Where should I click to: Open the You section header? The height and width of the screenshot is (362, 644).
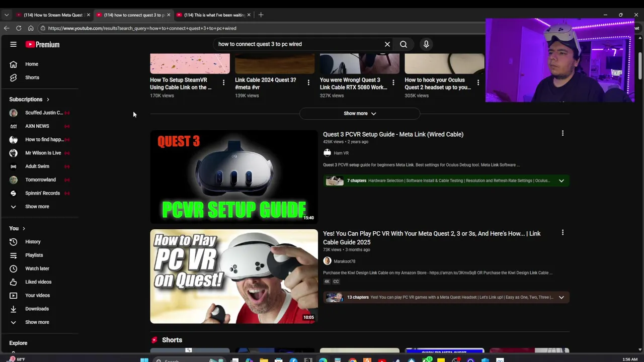click(17, 228)
